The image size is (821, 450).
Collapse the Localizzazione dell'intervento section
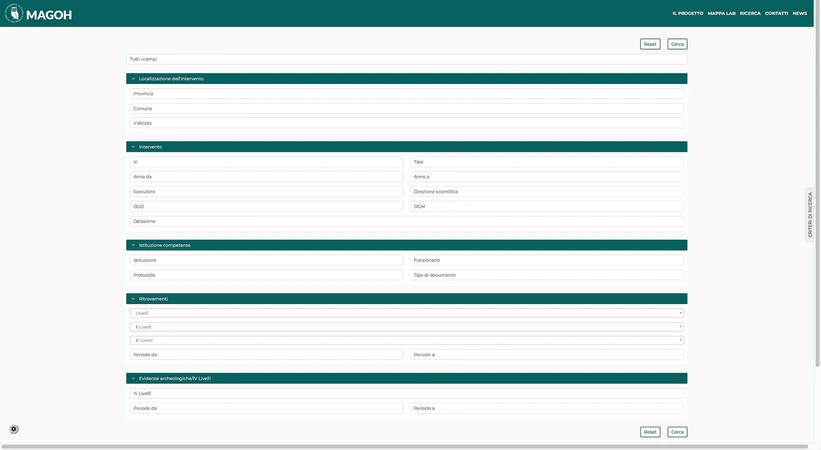point(133,78)
